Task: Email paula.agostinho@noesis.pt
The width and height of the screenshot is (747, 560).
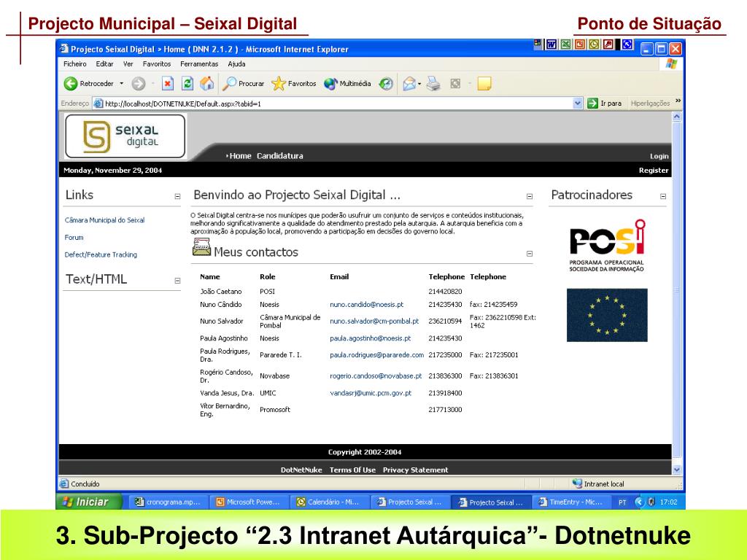Action: point(370,338)
